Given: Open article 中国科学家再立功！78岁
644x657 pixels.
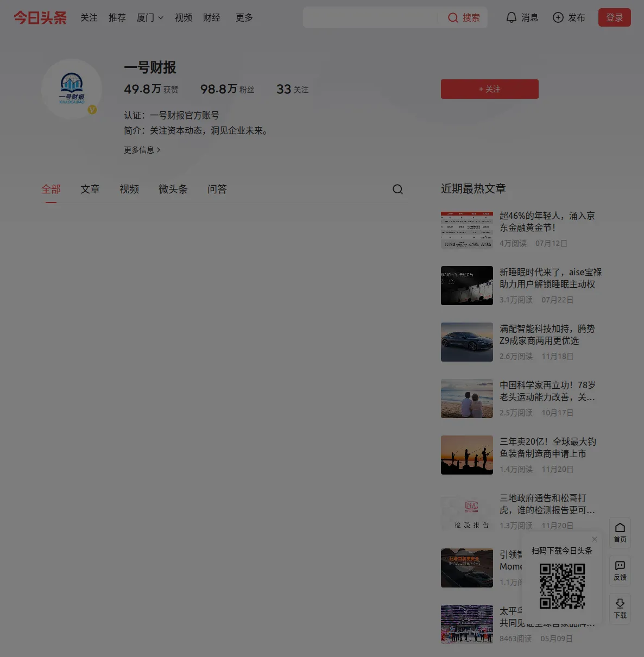Looking at the screenshot, I should 547,391.
